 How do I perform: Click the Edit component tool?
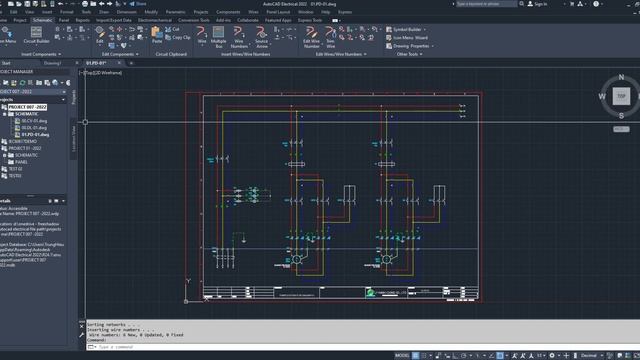point(100,34)
